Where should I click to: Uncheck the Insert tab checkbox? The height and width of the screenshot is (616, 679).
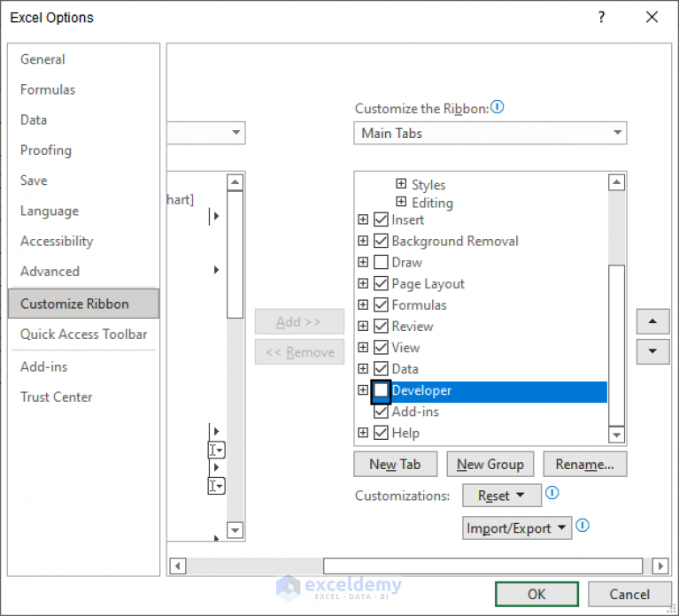pos(381,219)
